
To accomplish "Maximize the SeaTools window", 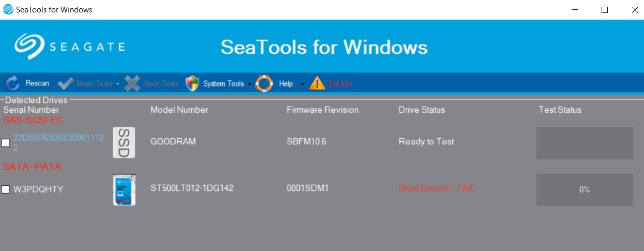I will coord(605,10).
